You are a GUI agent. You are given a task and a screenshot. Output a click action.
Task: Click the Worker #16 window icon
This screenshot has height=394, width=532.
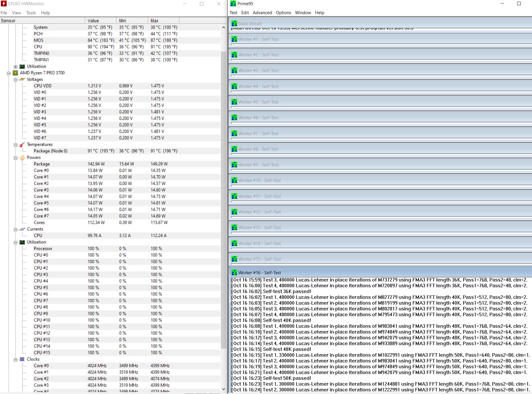coord(234,273)
